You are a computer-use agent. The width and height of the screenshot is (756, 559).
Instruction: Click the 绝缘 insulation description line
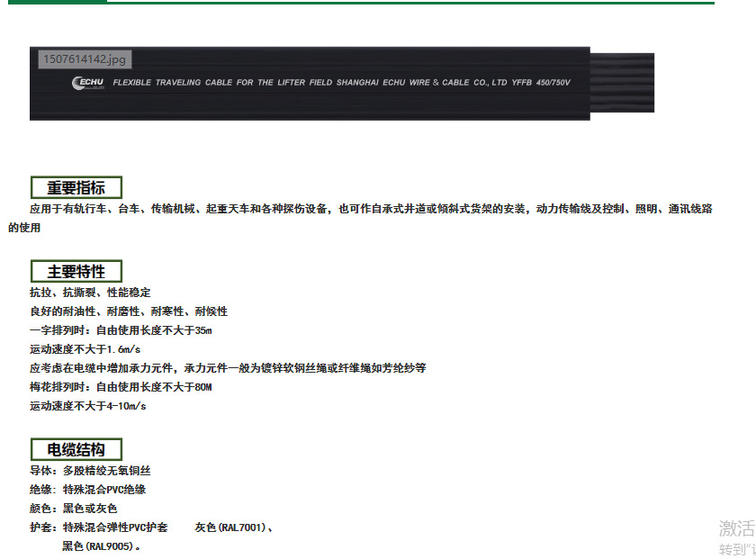[x=90, y=490]
